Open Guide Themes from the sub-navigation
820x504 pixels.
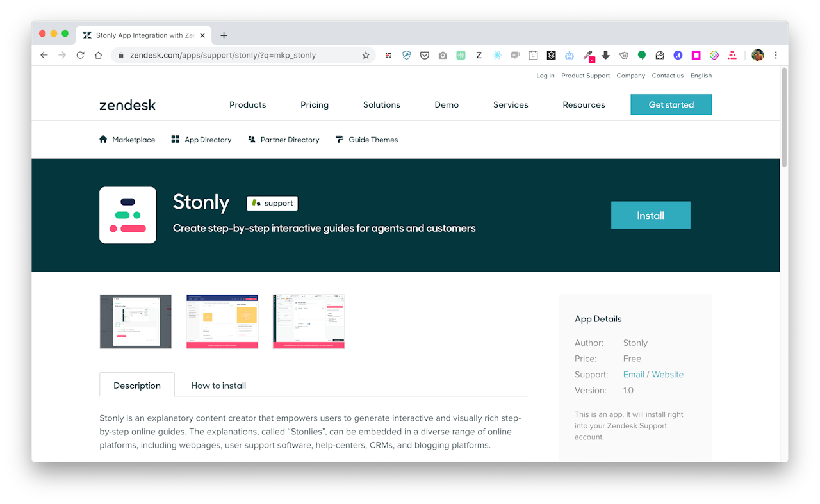click(x=366, y=139)
